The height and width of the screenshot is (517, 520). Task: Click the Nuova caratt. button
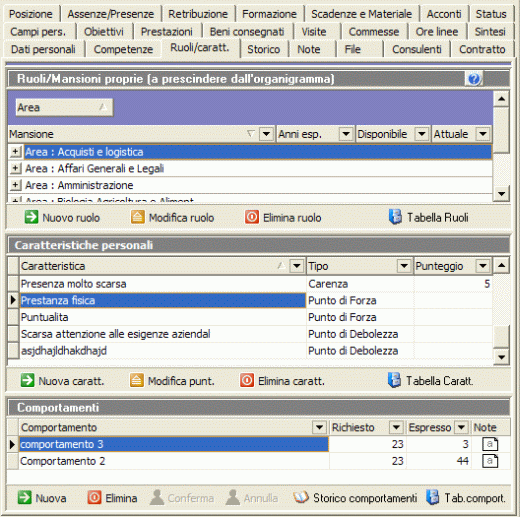(62, 381)
